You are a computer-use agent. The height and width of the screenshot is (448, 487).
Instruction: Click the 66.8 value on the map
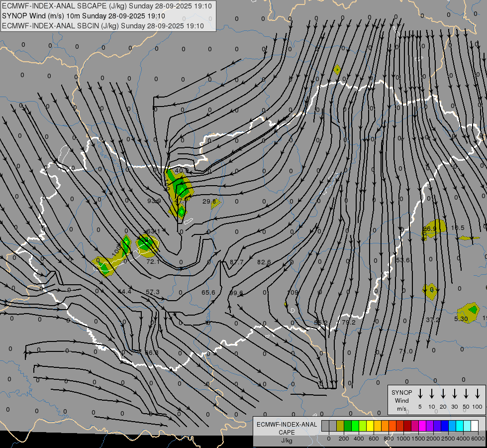[x=152, y=352]
